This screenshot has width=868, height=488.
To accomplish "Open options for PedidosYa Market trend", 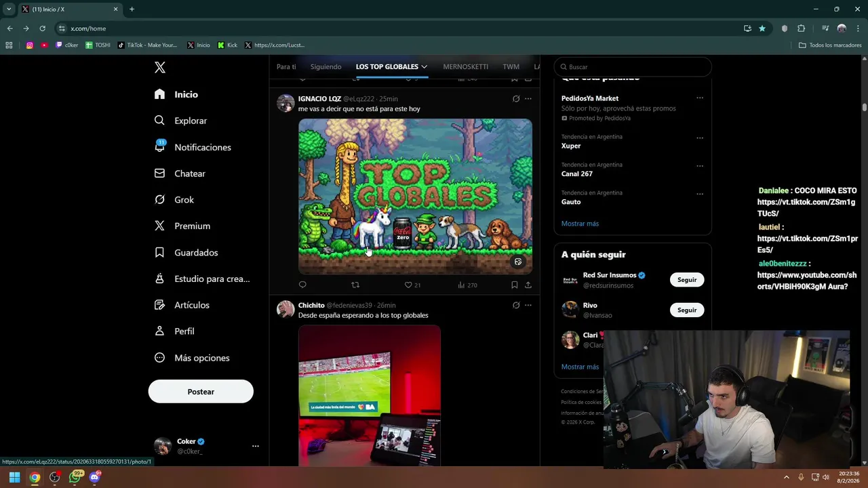I will [x=700, y=98].
